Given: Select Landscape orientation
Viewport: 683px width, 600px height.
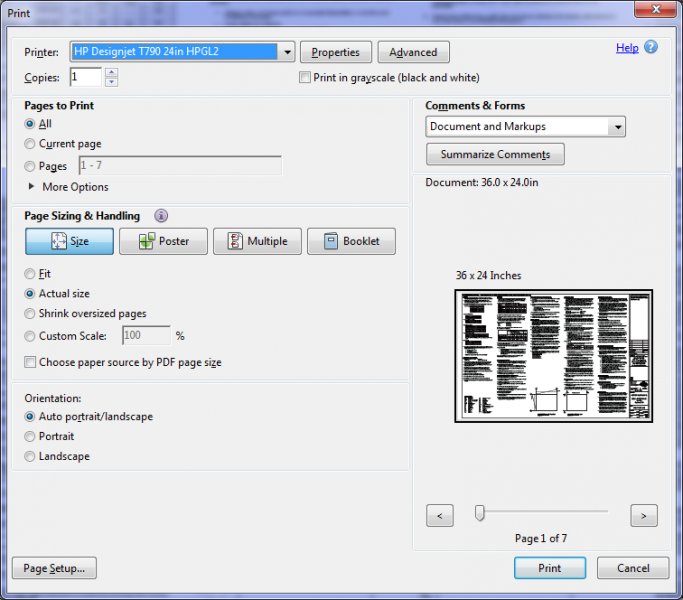Looking at the screenshot, I should coord(30,456).
